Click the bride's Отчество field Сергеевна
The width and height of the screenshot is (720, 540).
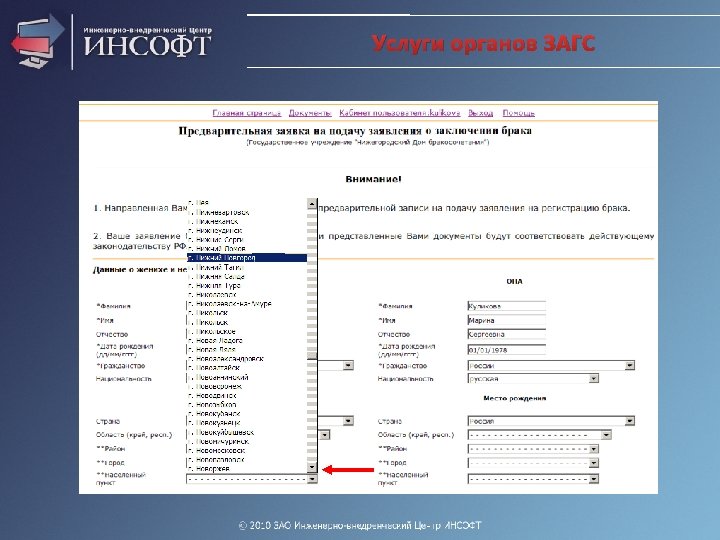coord(506,334)
